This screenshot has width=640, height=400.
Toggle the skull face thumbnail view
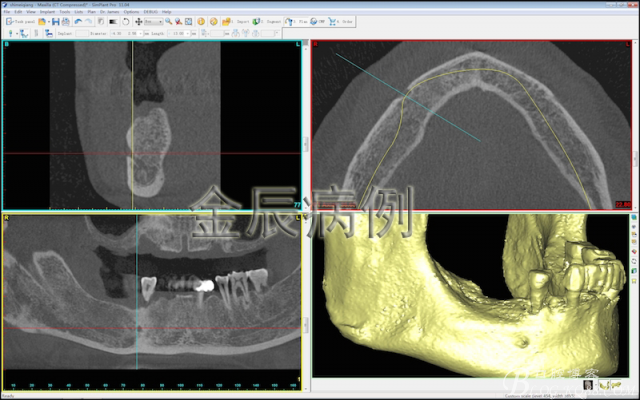[588, 384]
